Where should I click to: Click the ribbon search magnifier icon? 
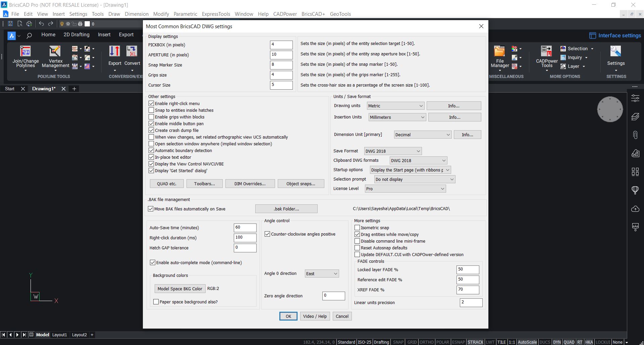pyautogui.click(x=29, y=36)
